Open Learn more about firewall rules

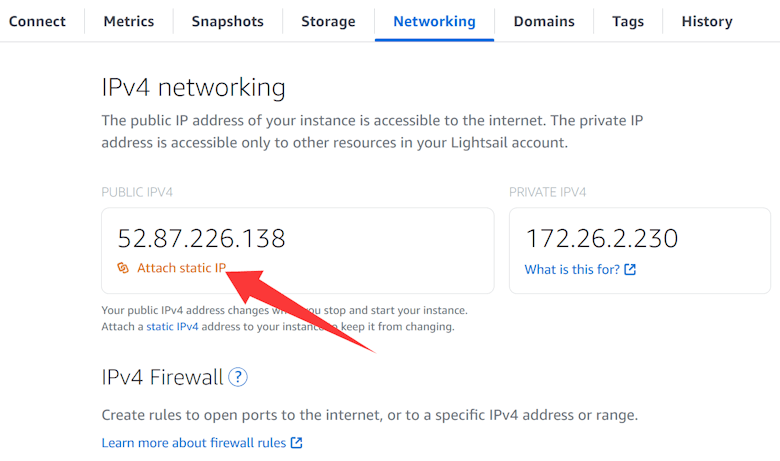(194, 443)
